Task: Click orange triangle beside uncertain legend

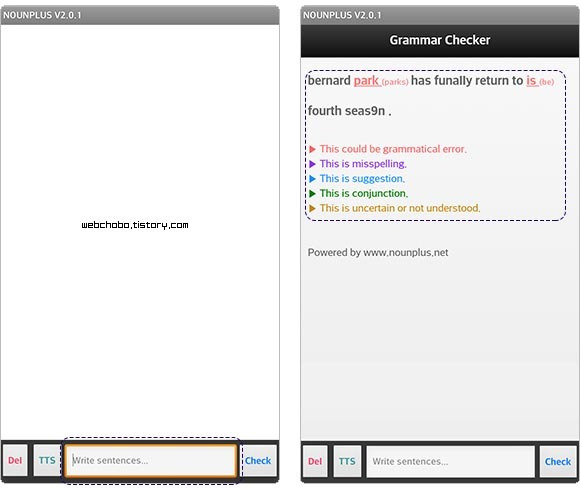Action: (312, 208)
